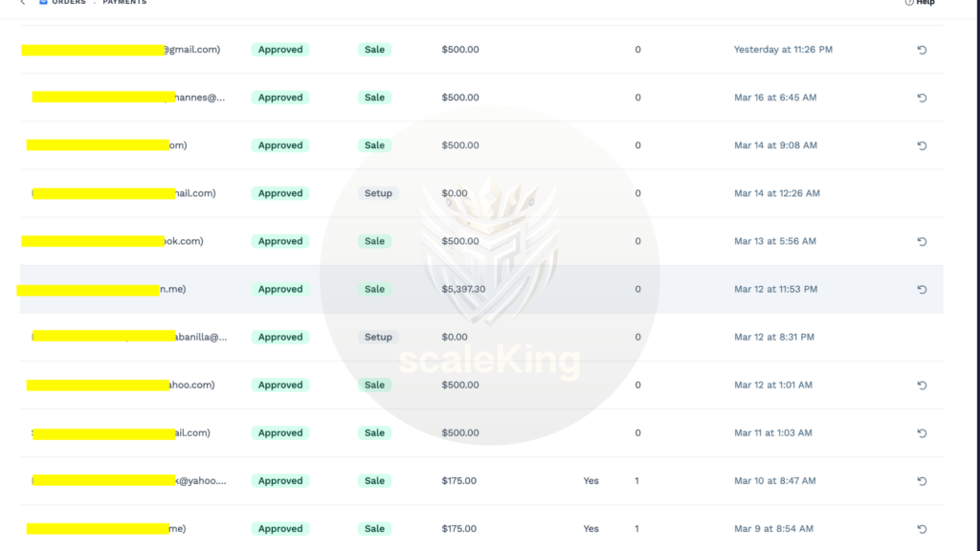
Task: Click refund icon for Mar 9 at 8:54 AM payment
Action: pyautogui.click(x=922, y=528)
